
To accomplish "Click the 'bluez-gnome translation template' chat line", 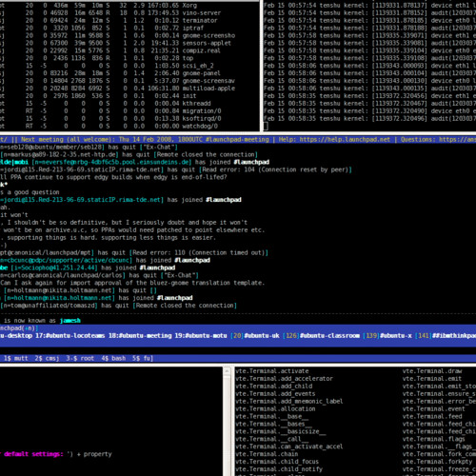I will coord(132,283).
